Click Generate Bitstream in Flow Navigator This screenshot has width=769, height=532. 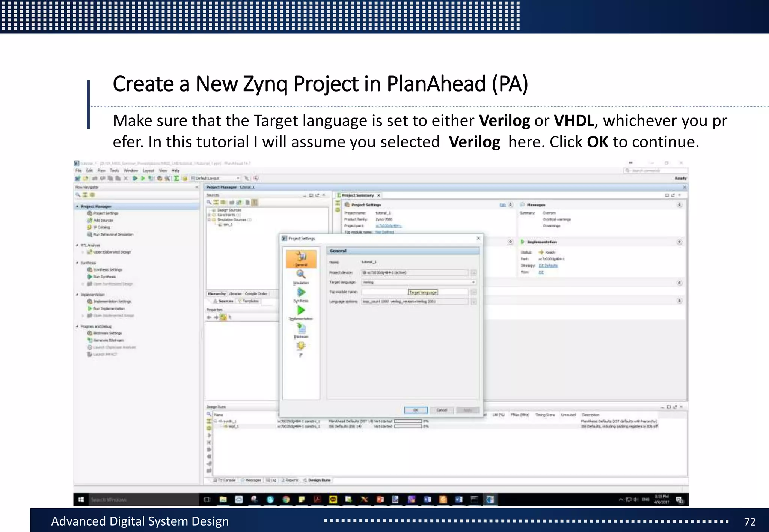coord(106,340)
